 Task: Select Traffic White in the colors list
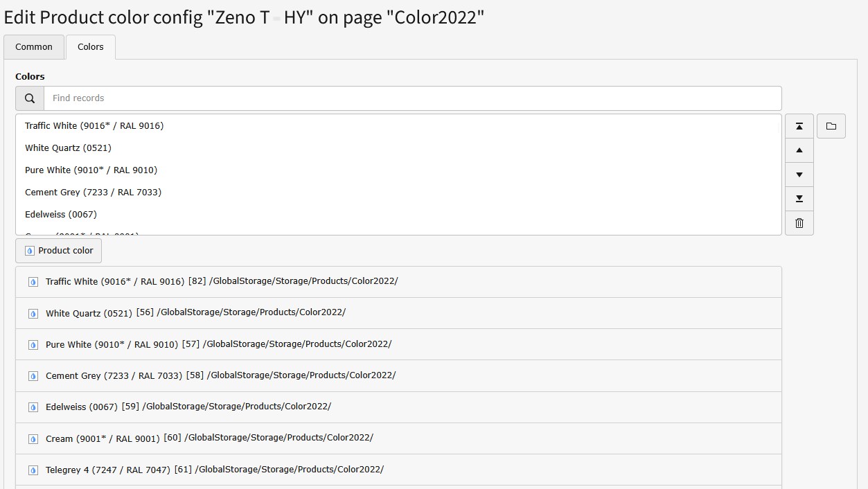coord(94,126)
